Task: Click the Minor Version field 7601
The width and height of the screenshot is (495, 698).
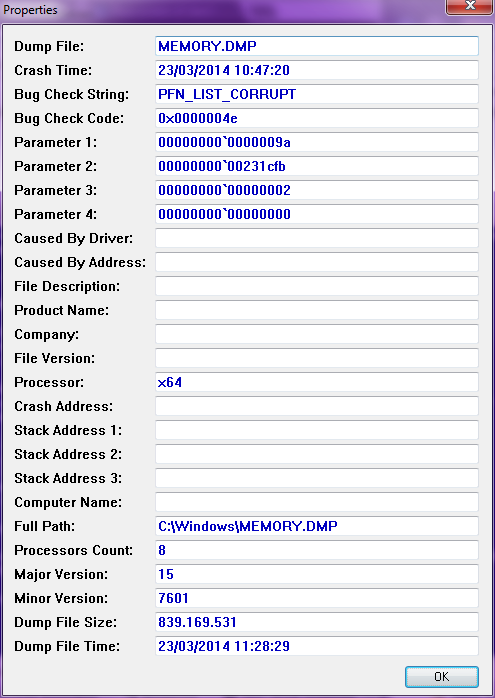Action: (x=317, y=599)
